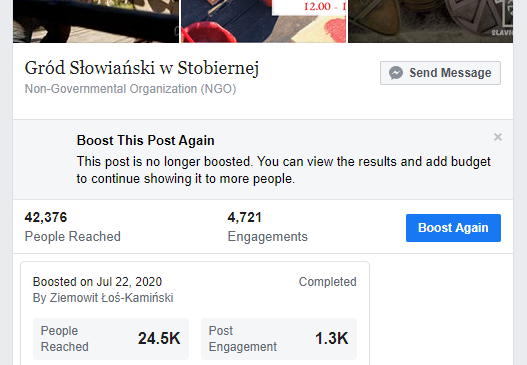This screenshot has width=527, height=365.
Task: Select the 4,721 Engagements stat
Action: pyautogui.click(x=268, y=227)
